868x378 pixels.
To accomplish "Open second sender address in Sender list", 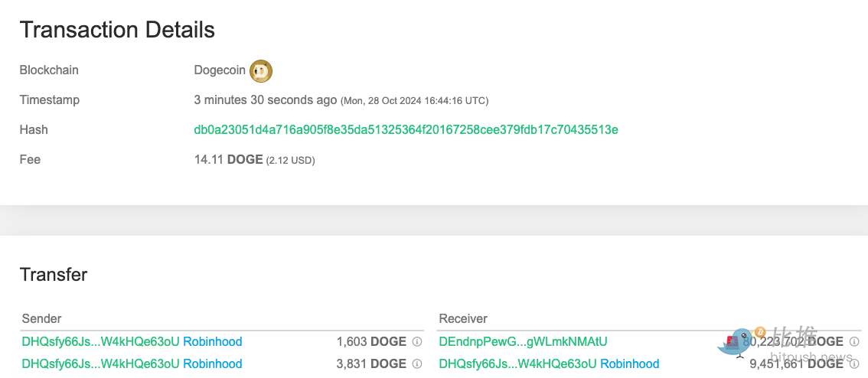I will pyautogui.click(x=100, y=364).
